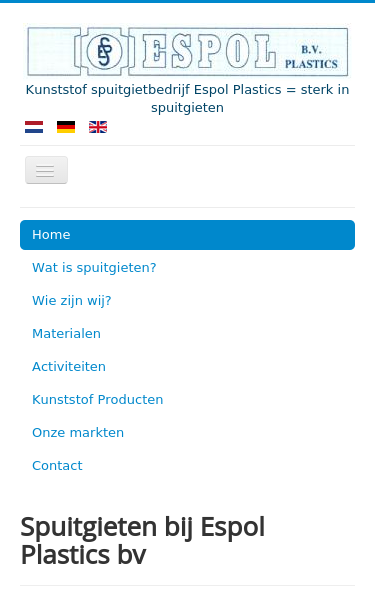Visit the Onze markten page
This screenshot has width=375, height=606.
click(78, 432)
